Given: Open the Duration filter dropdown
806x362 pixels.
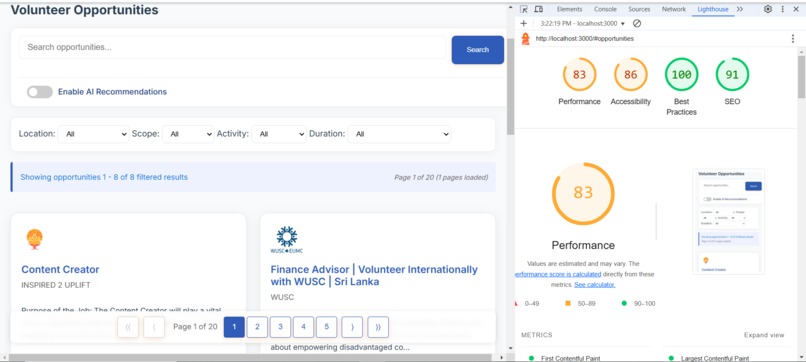Looking at the screenshot, I should pos(399,134).
